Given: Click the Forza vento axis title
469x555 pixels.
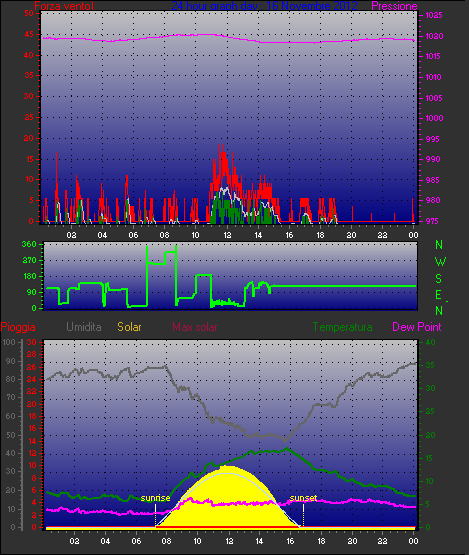Looking at the screenshot, I should click(x=64, y=6).
